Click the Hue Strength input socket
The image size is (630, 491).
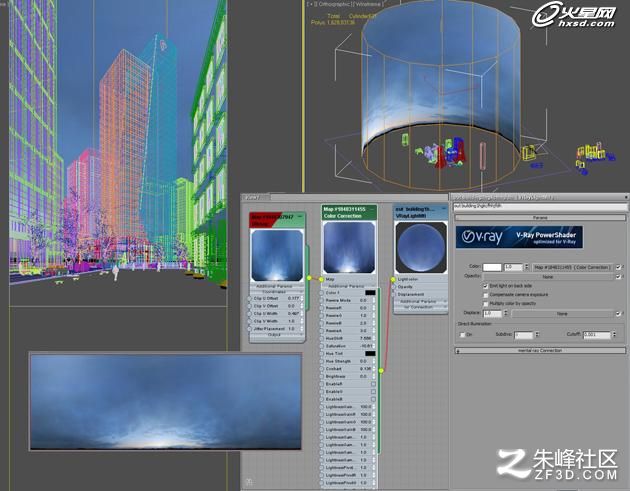pyautogui.click(x=321, y=361)
